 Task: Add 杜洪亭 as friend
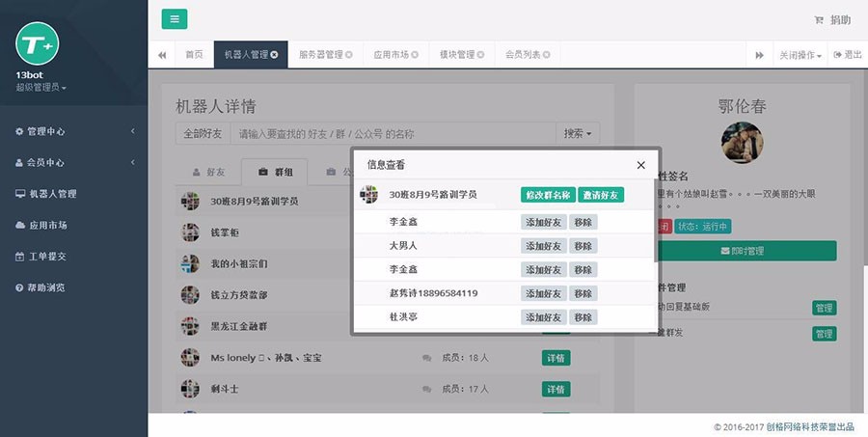tap(544, 317)
